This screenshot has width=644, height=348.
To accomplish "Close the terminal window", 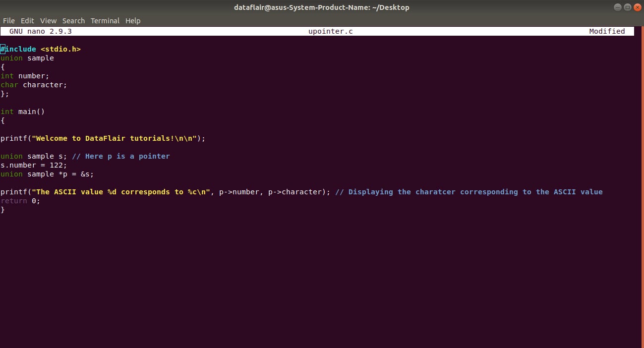I will pos(637,7).
